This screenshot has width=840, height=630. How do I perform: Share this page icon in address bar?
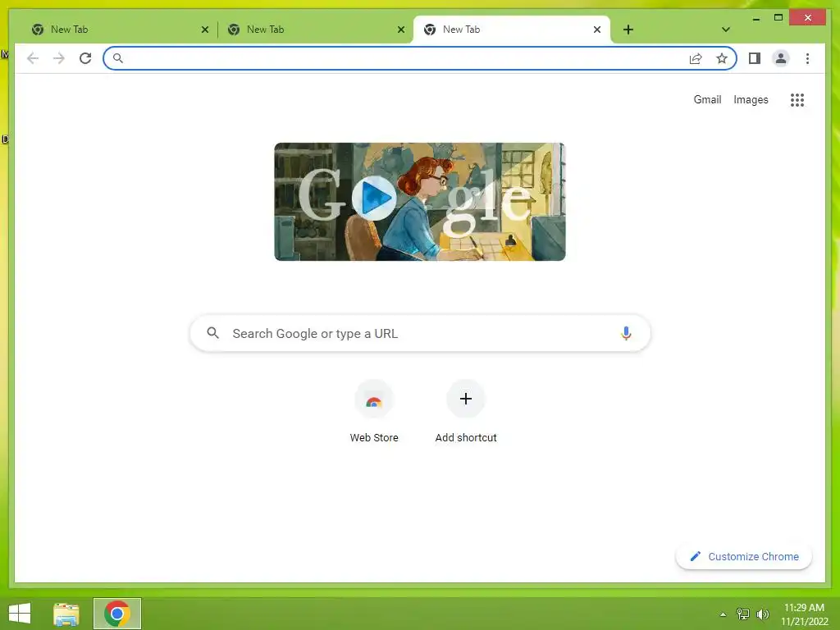coord(696,58)
